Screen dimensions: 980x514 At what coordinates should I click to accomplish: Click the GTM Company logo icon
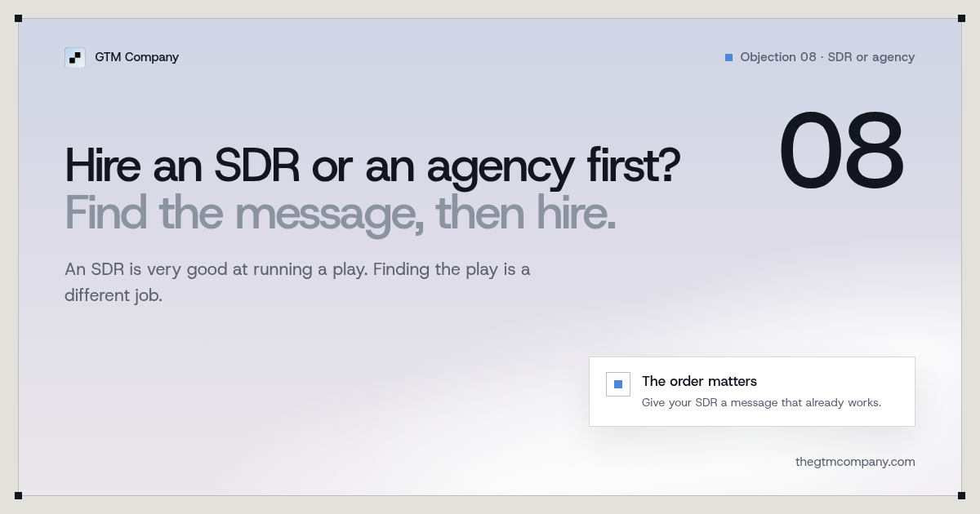75,57
